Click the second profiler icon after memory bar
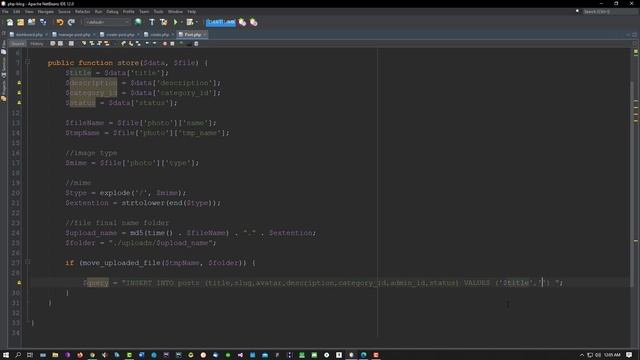Image resolution: width=640 pixels, height=360 pixels. pyautogui.click(x=253, y=22)
